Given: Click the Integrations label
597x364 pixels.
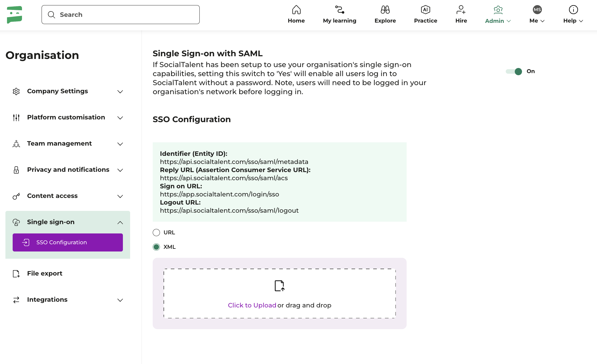Looking at the screenshot, I should (47, 300).
